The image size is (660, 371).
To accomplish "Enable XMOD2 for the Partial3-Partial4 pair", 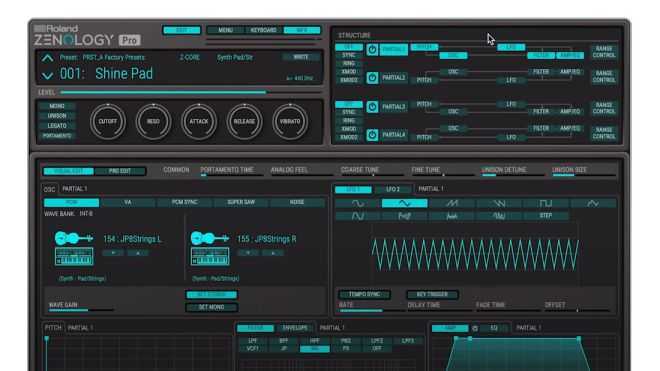I will click(x=349, y=137).
